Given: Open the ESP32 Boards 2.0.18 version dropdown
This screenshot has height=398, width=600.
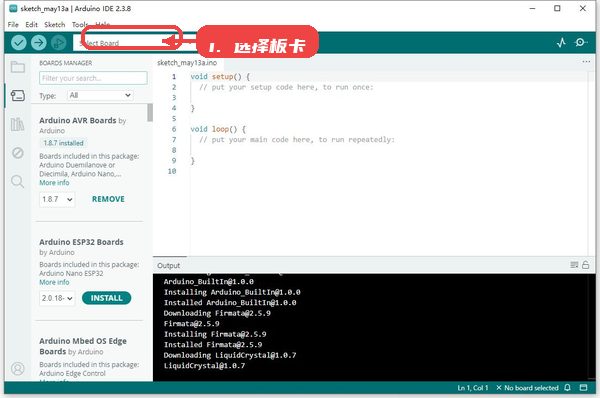Looking at the screenshot, I should coord(57,298).
